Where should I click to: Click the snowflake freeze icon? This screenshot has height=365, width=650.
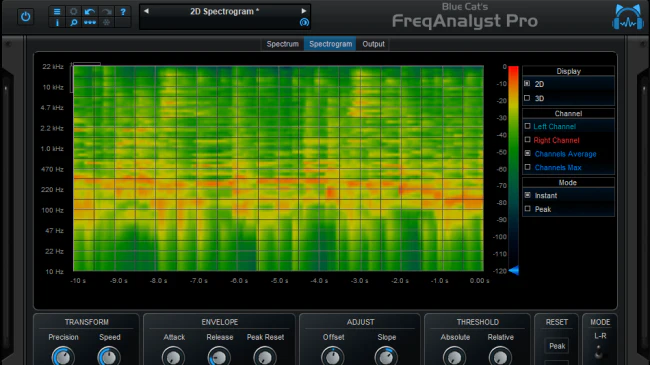pos(107,22)
